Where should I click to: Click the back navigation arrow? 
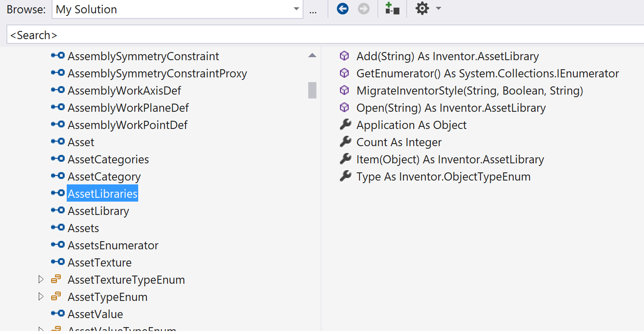pyautogui.click(x=342, y=9)
